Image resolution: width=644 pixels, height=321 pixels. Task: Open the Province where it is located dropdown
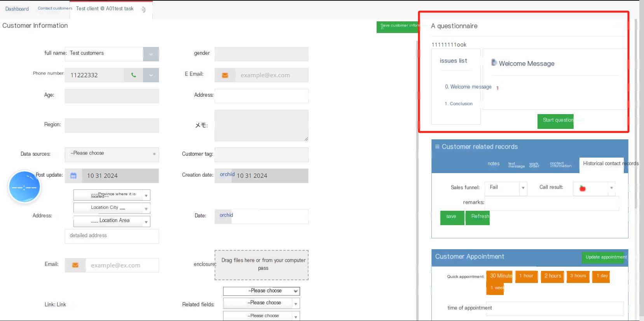[x=112, y=195]
